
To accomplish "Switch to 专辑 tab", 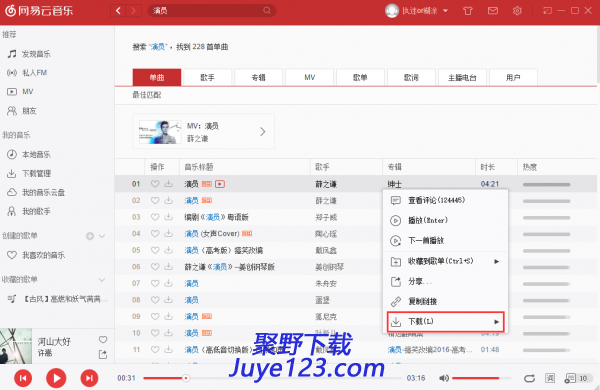I will (x=258, y=78).
